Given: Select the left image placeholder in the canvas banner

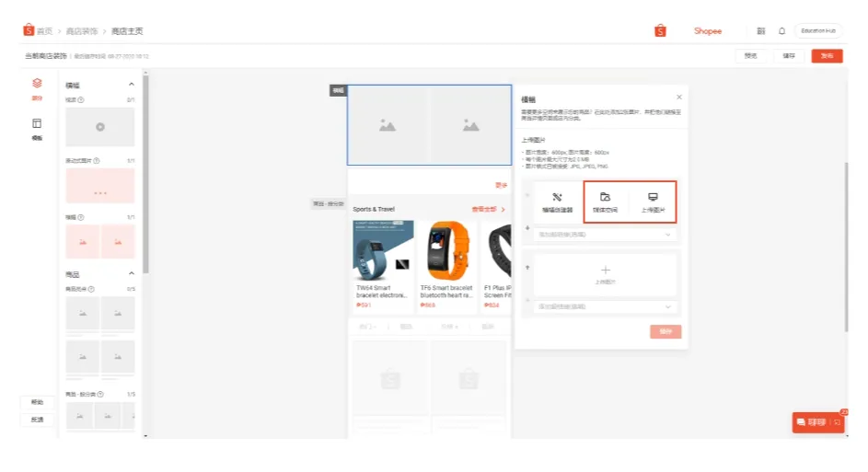Looking at the screenshot, I should pyautogui.click(x=388, y=125).
